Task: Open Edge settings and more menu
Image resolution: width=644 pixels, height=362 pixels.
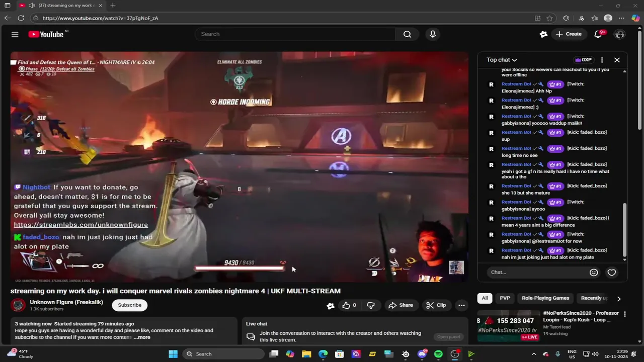Action: click(x=621, y=18)
